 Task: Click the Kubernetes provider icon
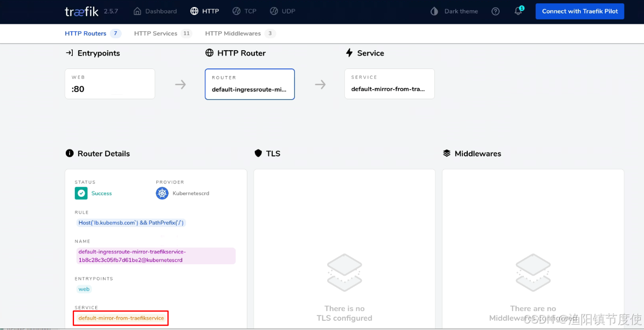[162, 193]
